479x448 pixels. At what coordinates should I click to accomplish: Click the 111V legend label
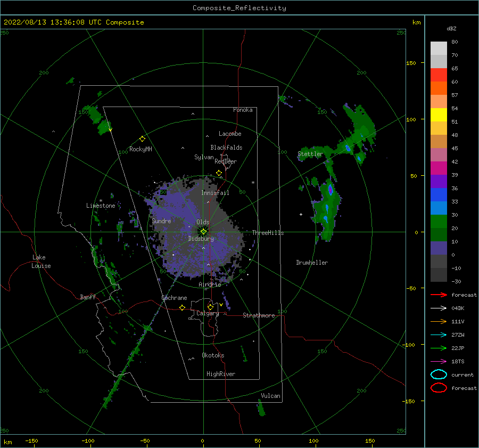(x=458, y=321)
